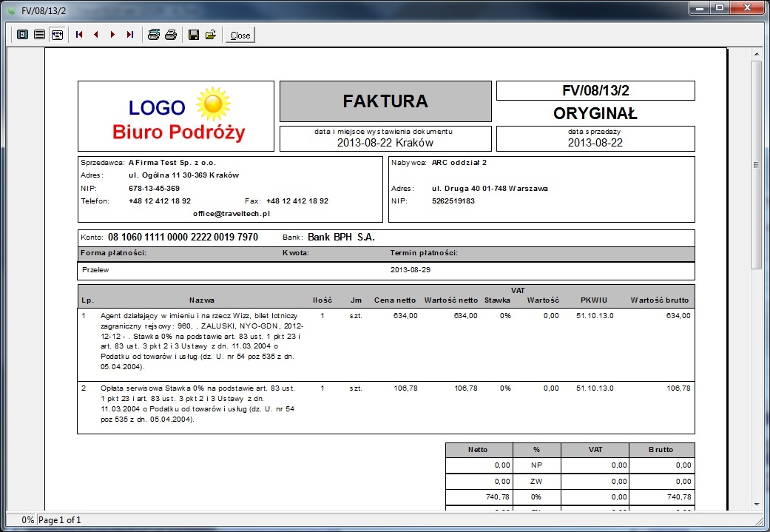Image resolution: width=770 pixels, height=532 pixels.
Task: Jump to last page of report
Action: pyautogui.click(x=130, y=35)
